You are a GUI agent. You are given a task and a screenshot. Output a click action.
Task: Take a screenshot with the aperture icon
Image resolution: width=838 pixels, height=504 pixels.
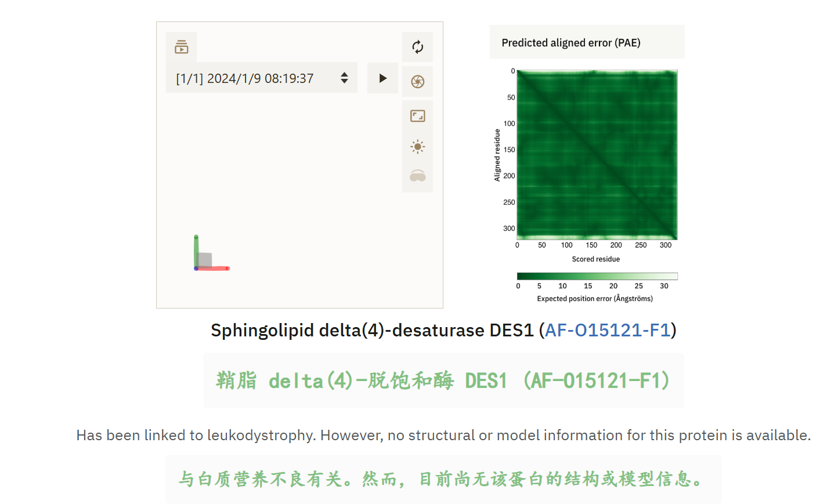(417, 82)
